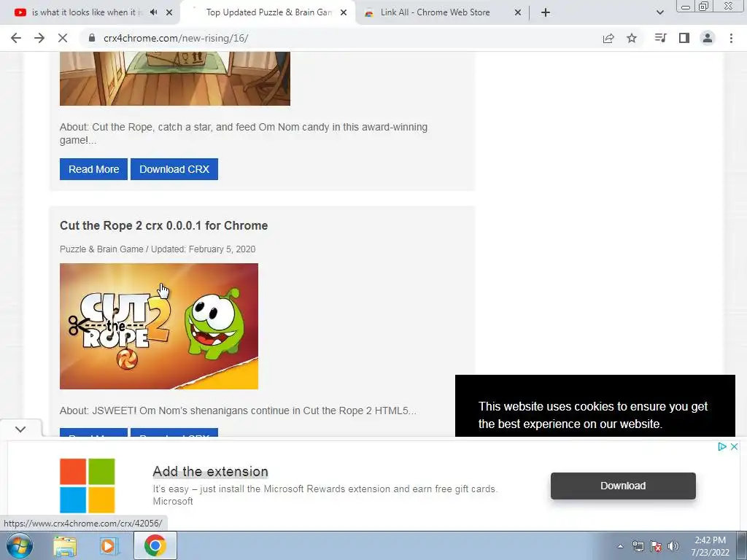Open the volume tray icon

tap(673, 546)
